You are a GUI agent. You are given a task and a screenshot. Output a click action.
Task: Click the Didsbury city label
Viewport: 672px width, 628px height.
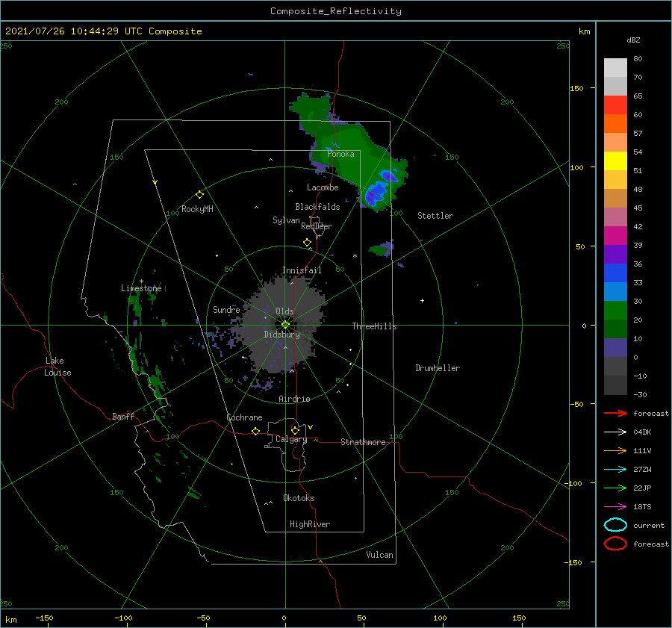[281, 335]
